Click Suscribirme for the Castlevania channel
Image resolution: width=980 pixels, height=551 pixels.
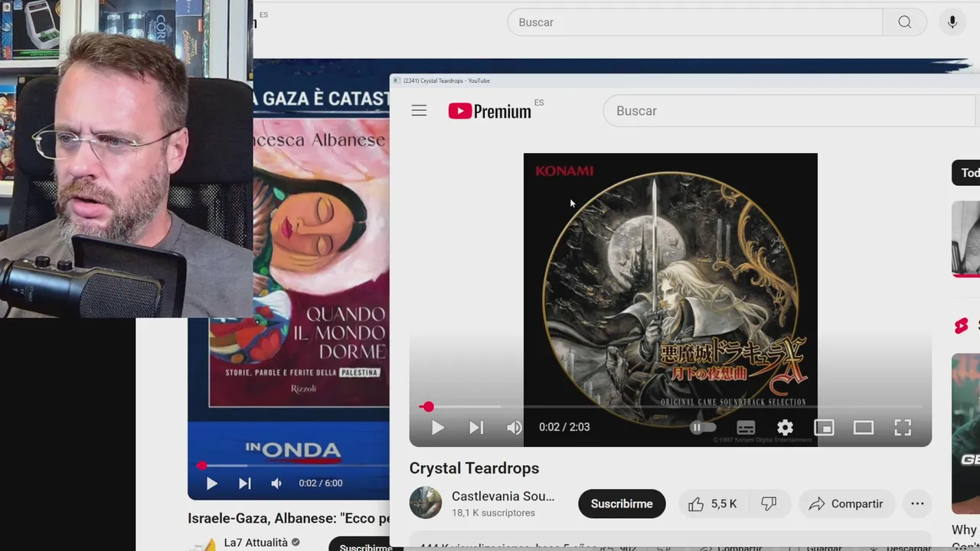point(622,504)
